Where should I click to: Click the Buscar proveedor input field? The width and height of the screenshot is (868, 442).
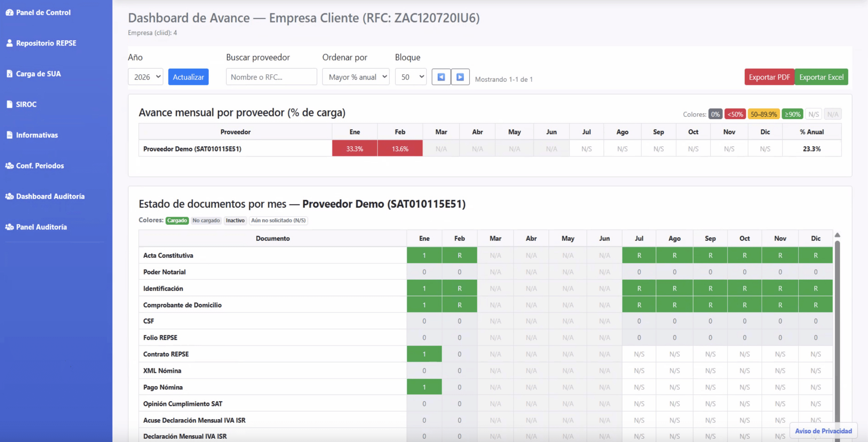pos(271,77)
